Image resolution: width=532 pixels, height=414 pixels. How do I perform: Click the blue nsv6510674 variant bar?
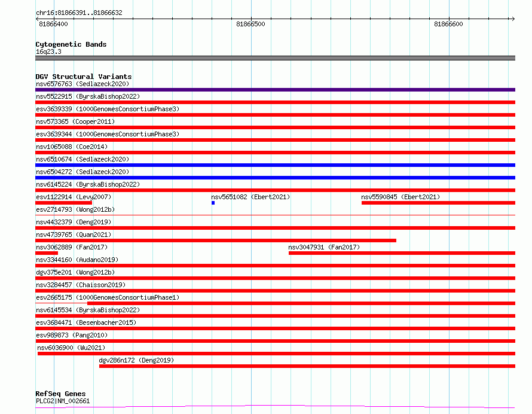tap(275, 165)
